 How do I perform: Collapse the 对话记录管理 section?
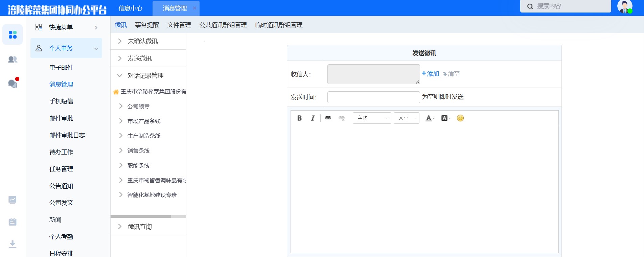(119, 76)
